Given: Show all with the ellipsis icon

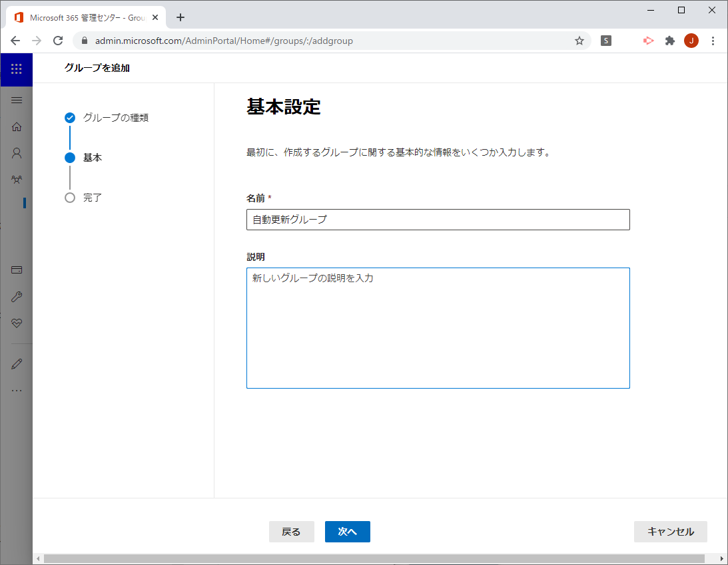Looking at the screenshot, I should coord(17,391).
